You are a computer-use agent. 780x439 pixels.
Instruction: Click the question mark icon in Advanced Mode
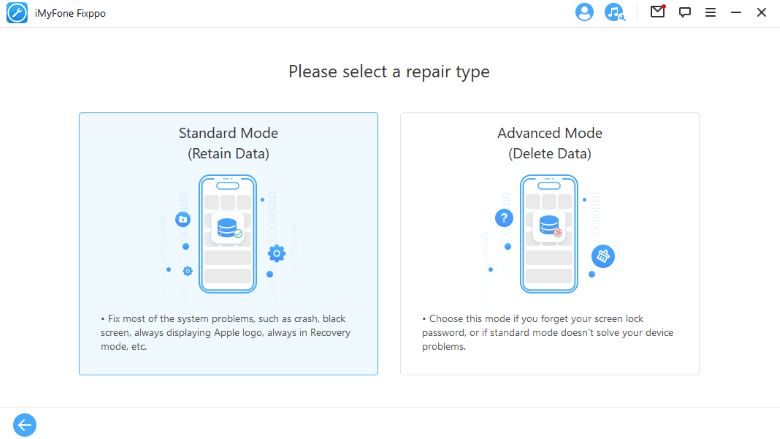coord(504,218)
